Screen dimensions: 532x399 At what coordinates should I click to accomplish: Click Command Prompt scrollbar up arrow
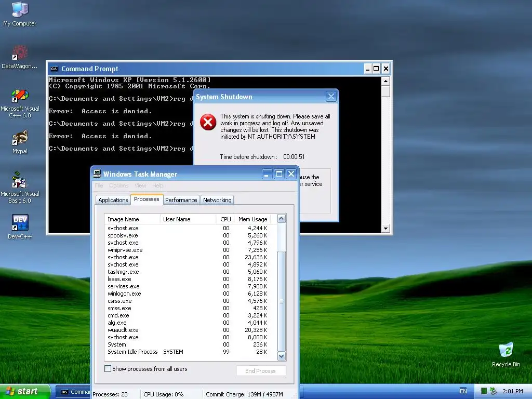[385, 81]
